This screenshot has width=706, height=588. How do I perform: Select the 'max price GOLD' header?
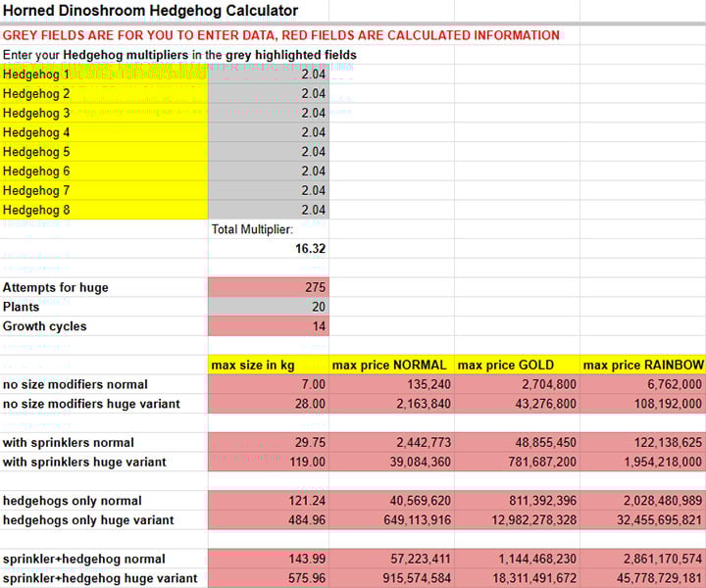coord(518,365)
